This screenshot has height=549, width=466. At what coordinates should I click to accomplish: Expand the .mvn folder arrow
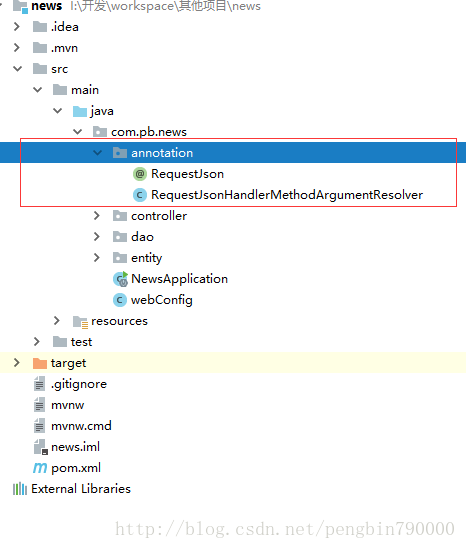[16, 48]
